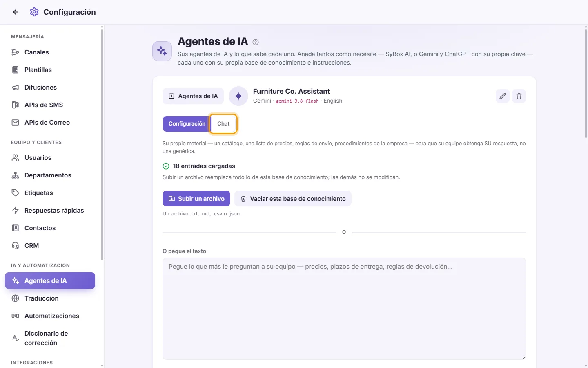Click the Traducción globe icon

[x=16, y=298]
